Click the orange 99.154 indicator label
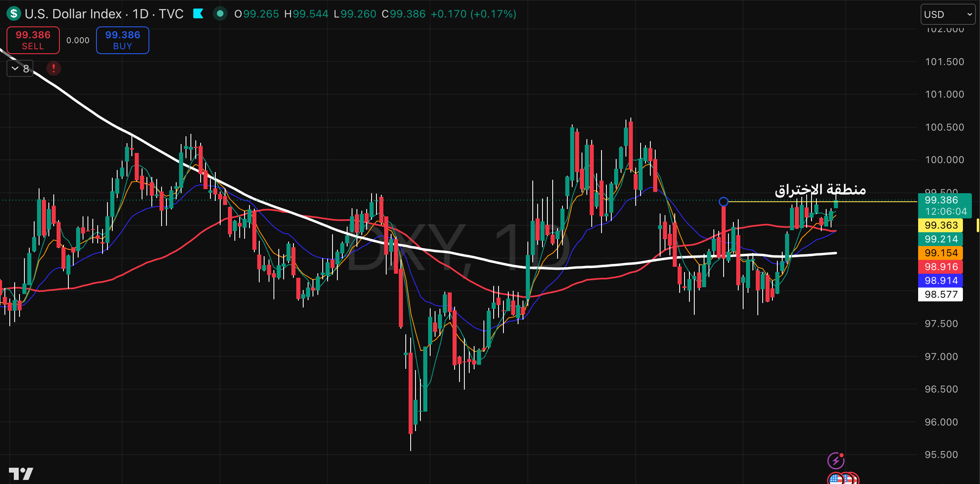Screen dimensions: 980x484 coord(941,253)
